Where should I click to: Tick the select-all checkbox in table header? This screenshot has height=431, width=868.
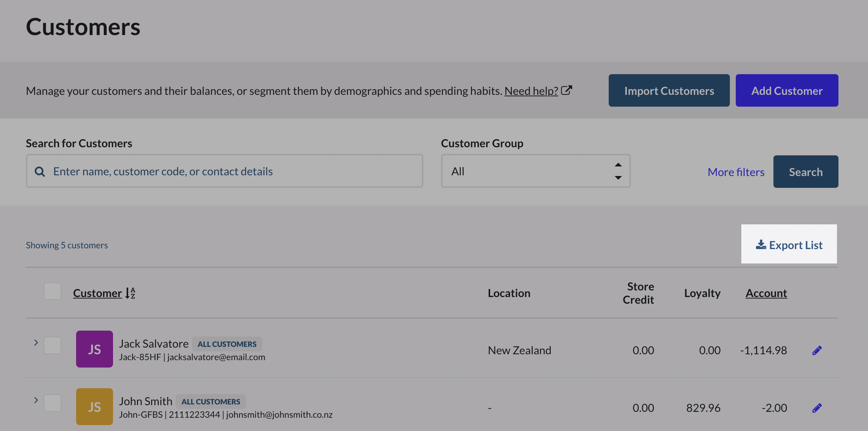coord(52,292)
